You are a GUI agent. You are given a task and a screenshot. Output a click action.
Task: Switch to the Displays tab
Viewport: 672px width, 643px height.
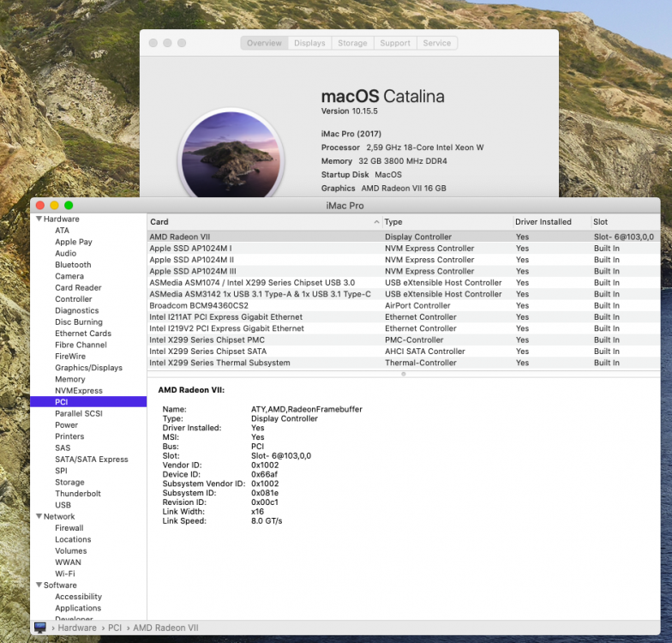(x=309, y=43)
